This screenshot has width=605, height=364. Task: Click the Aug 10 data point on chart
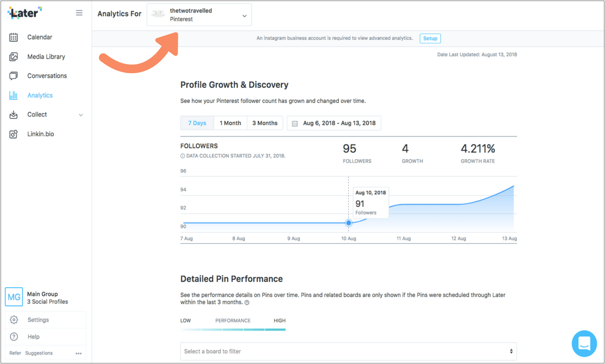(x=349, y=223)
